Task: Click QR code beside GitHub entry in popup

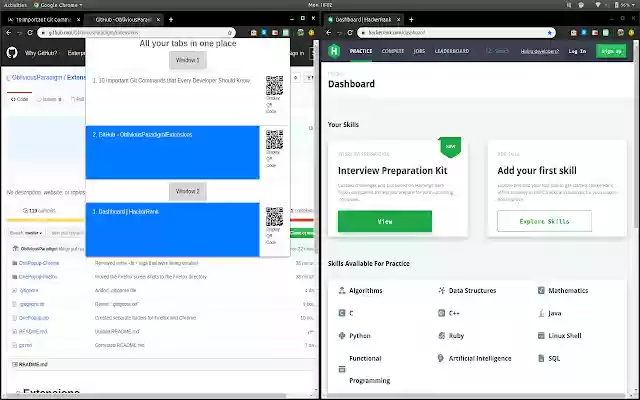Action: tap(274, 140)
